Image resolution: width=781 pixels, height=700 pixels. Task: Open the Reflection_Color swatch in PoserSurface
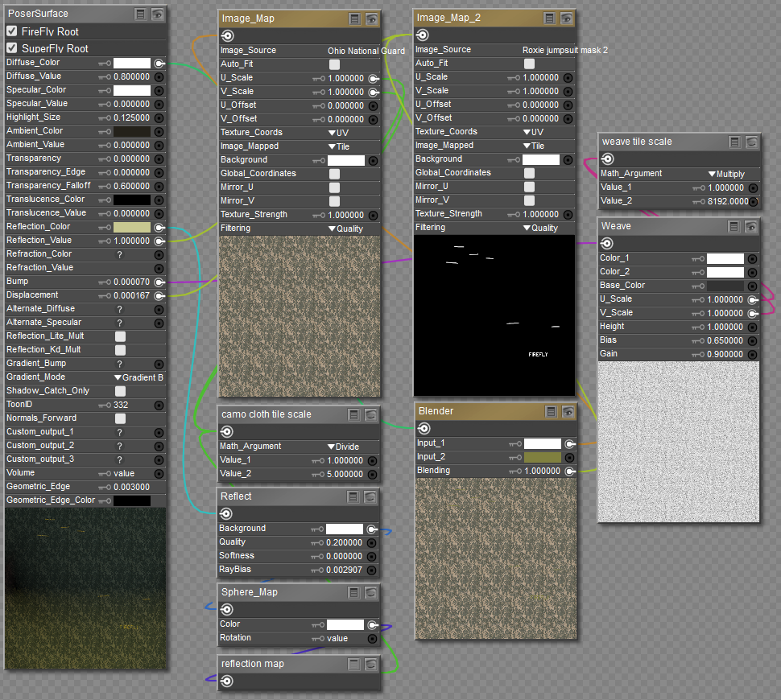click(x=132, y=227)
